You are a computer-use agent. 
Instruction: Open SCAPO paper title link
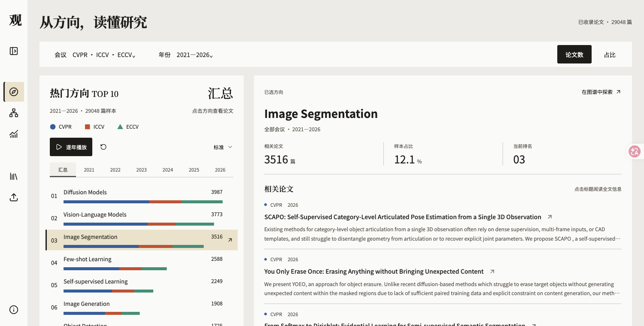click(403, 217)
